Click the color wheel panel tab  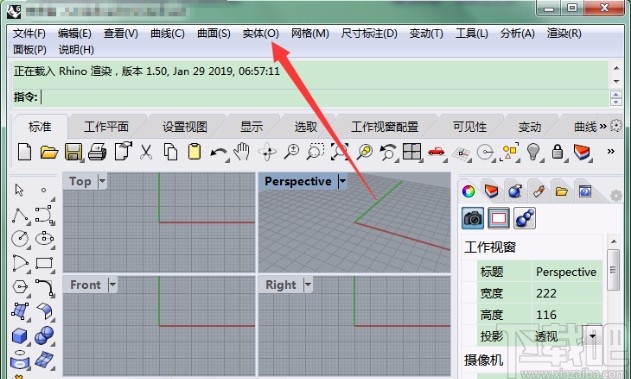click(x=468, y=191)
